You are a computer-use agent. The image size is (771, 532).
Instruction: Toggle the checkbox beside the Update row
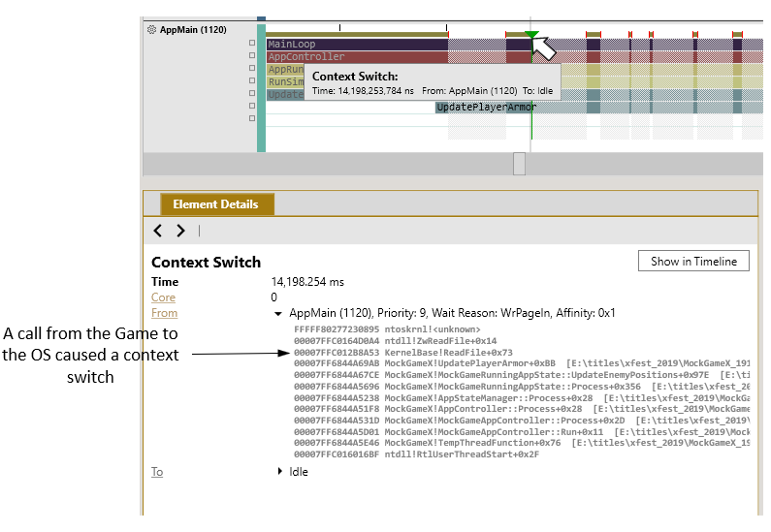tap(252, 93)
